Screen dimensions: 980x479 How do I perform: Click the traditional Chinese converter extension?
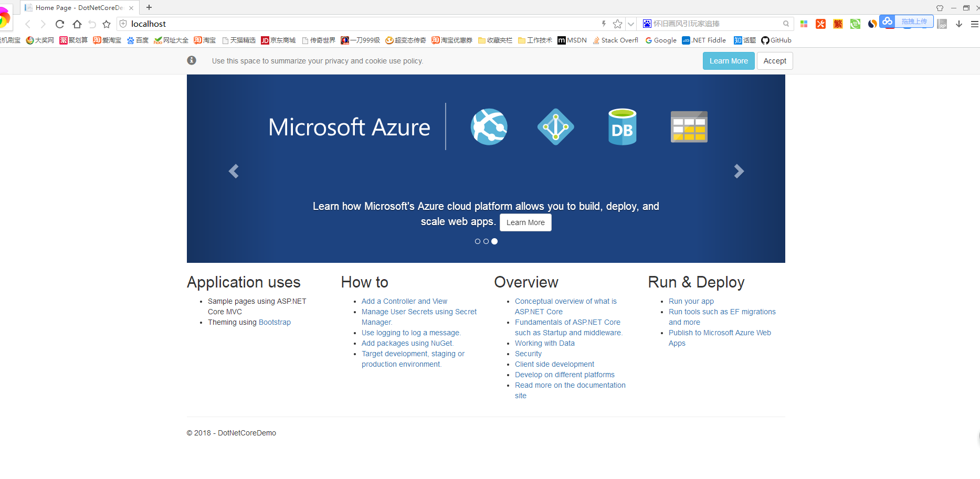pyautogui.click(x=838, y=24)
